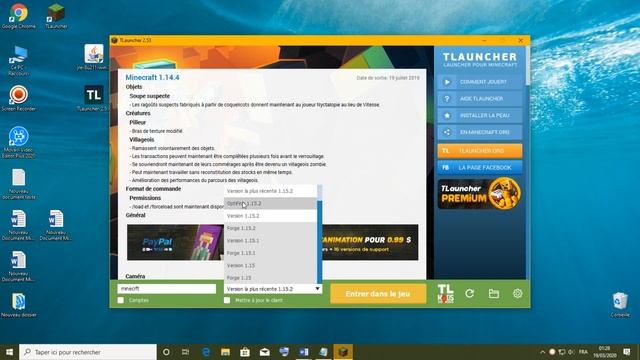The height and width of the screenshot is (360, 640).
Task: Open TLauncher.org orange button
Action: (x=480, y=151)
